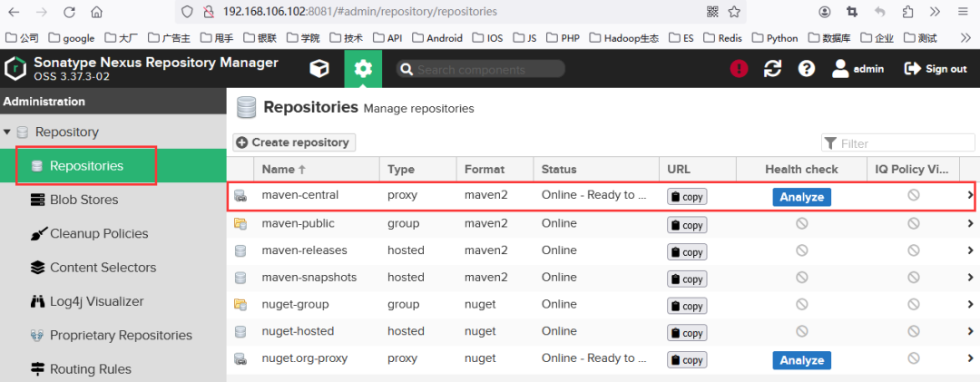
Task: Bookmark page with the star icon
Action: tap(734, 11)
